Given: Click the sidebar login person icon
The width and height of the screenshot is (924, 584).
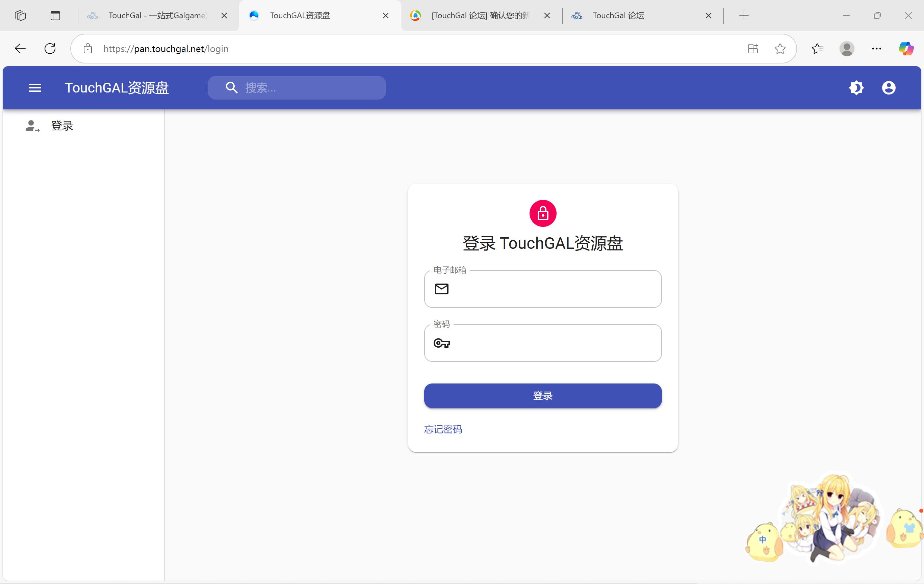Looking at the screenshot, I should 32,126.
